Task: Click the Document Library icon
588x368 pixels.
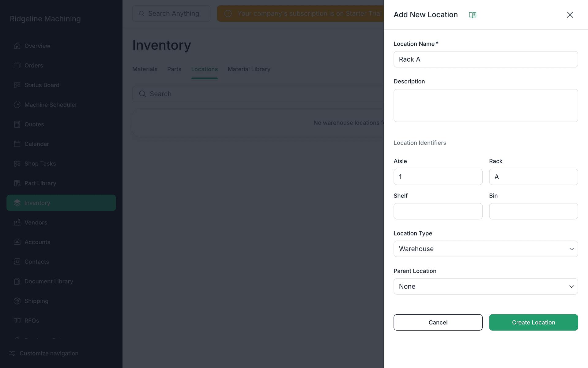Action: click(x=17, y=281)
